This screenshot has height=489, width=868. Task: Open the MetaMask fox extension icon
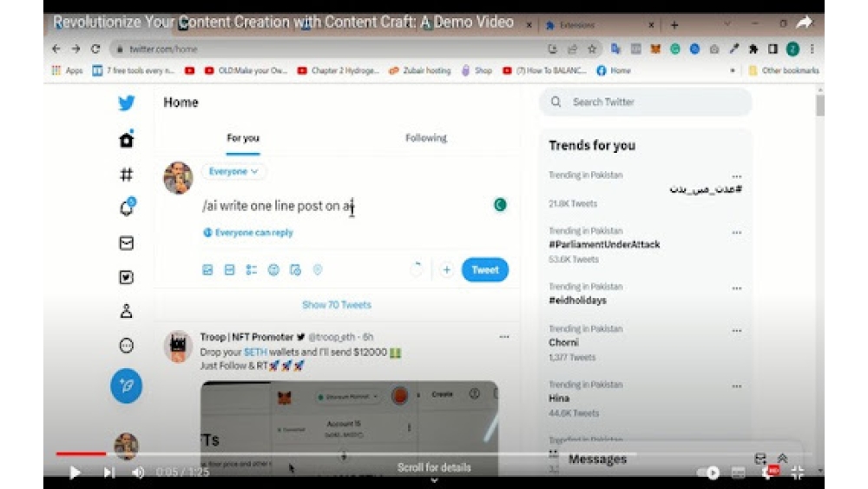pyautogui.click(x=655, y=49)
